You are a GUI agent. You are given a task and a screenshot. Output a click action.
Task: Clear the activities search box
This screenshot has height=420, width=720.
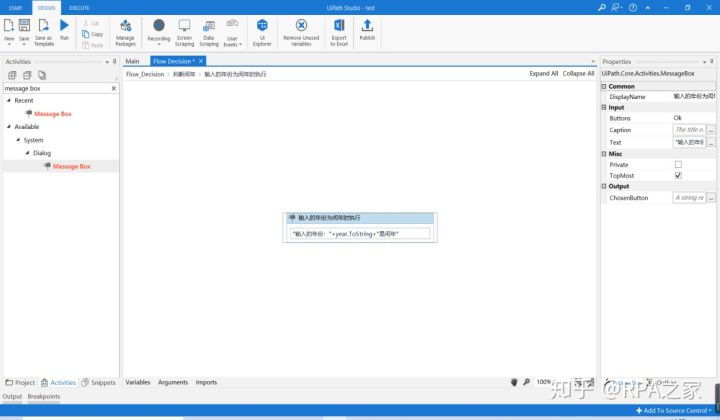point(114,88)
